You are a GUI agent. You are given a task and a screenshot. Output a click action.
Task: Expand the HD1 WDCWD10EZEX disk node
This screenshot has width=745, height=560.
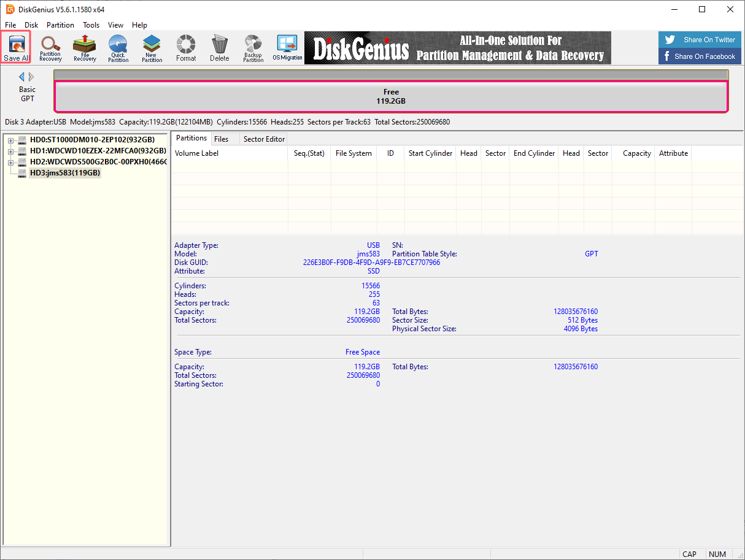pos(10,152)
